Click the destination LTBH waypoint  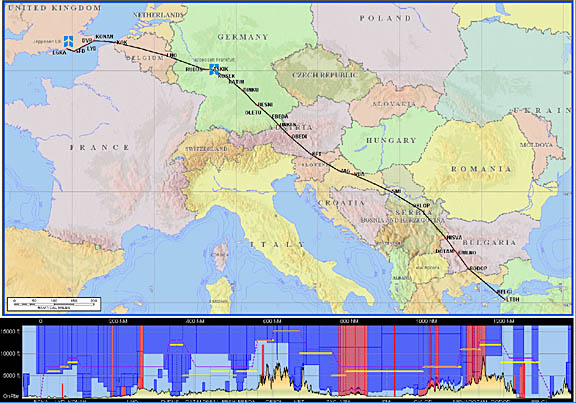tap(512, 299)
